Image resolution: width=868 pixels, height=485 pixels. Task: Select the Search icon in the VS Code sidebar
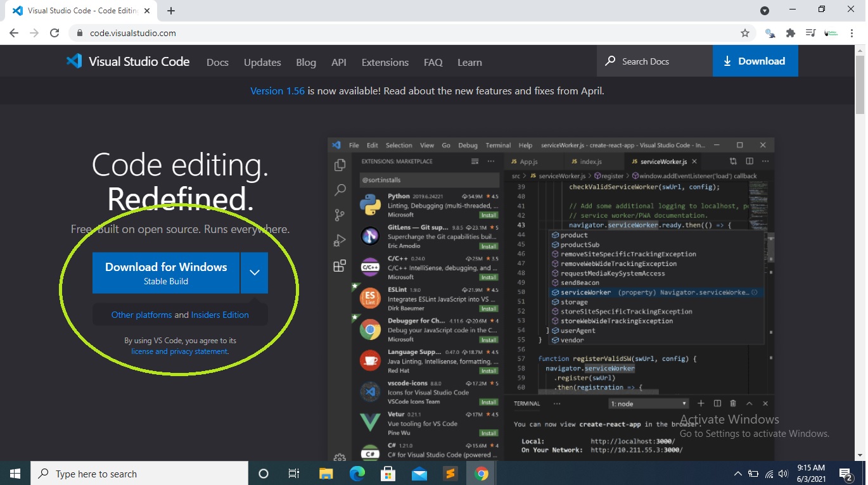(x=339, y=189)
